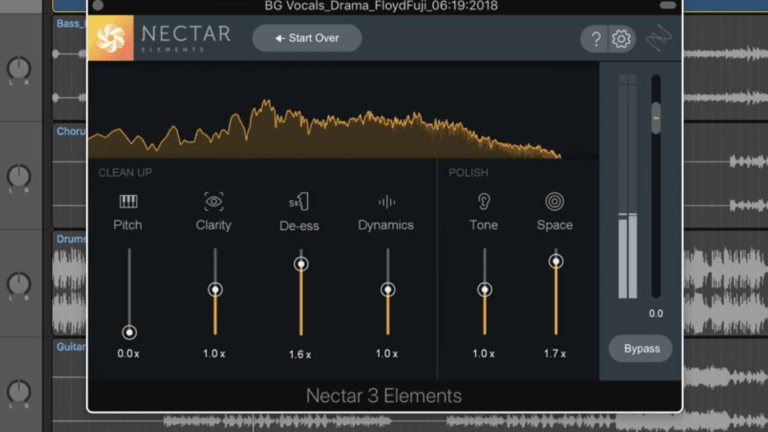
Task: Click the Nectar Elements logo
Action: click(111, 38)
